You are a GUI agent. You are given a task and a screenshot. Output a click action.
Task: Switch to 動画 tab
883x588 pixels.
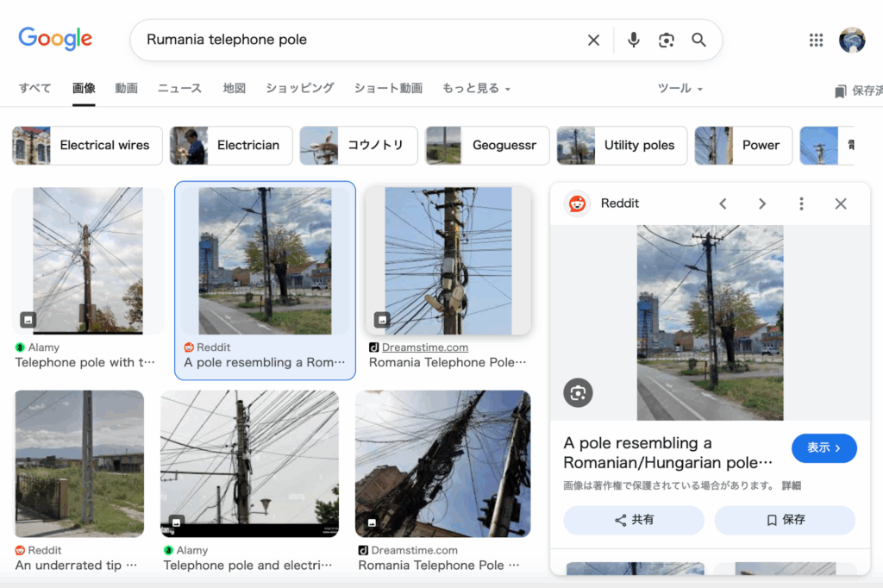click(126, 89)
